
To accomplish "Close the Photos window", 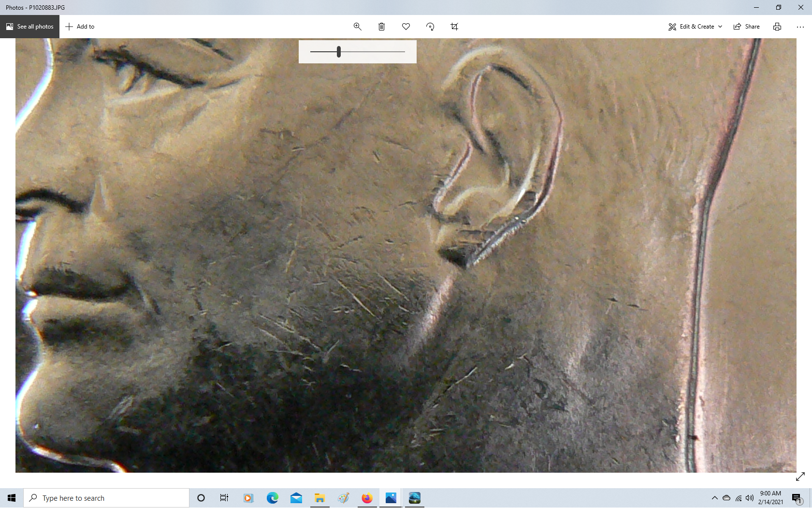I will coord(801,7).
